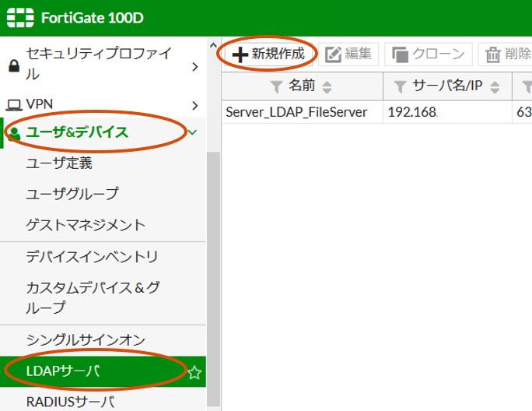Click the FortiGate logo icon
Viewport: 532px width, 411px height.
pos(20,18)
